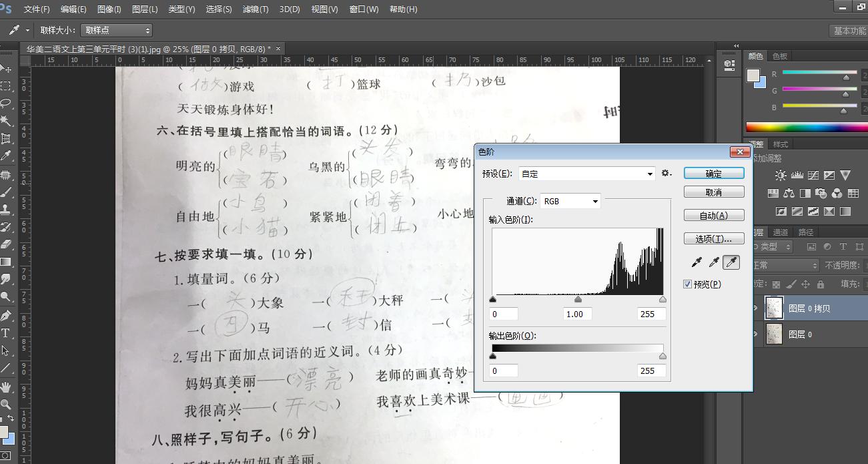Click the 图层 0 拷贝 layer thumbnail
Screen dimensions: 868x464
(774, 307)
